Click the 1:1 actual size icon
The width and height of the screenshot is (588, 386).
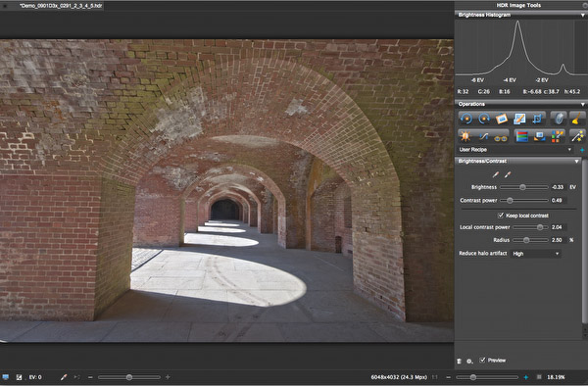click(435, 377)
